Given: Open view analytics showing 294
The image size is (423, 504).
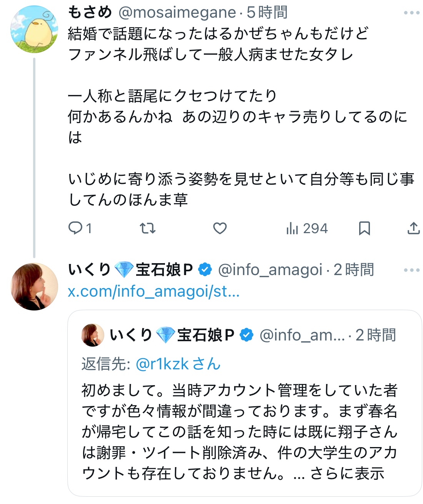Looking at the screenshot, I should (307, 229).
